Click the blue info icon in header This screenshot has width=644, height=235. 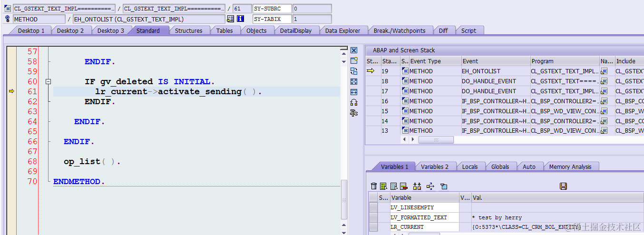241,19
